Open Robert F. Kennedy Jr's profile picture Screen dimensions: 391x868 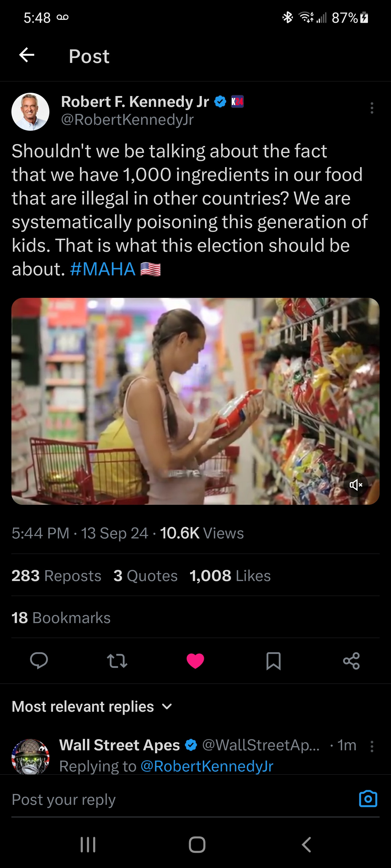click(x=30, y=111)
